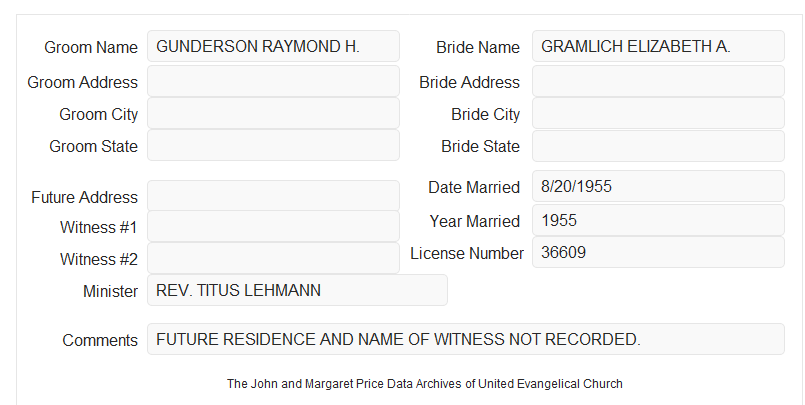The height and width of the screenshot is (405, 805).
Task: Select the Year Married field with 1955
Action: pos(658,220)
